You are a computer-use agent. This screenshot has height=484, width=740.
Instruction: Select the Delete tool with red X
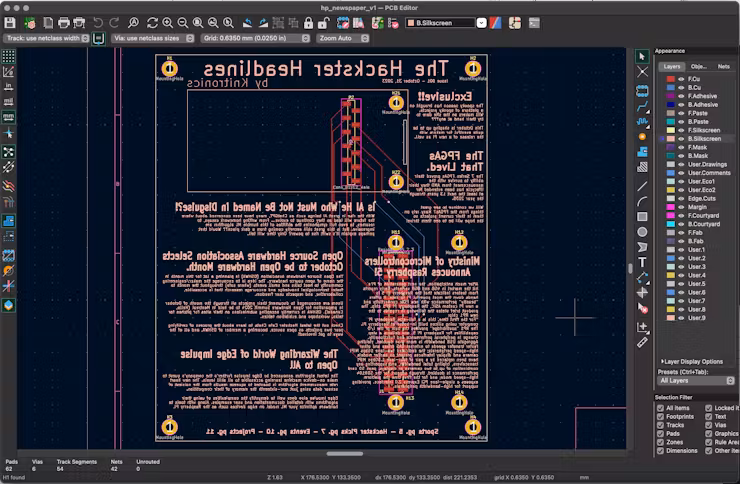point(642,308)
